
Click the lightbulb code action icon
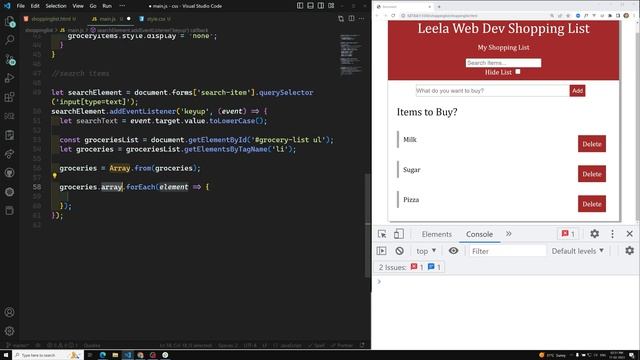(x=54, y=176)
